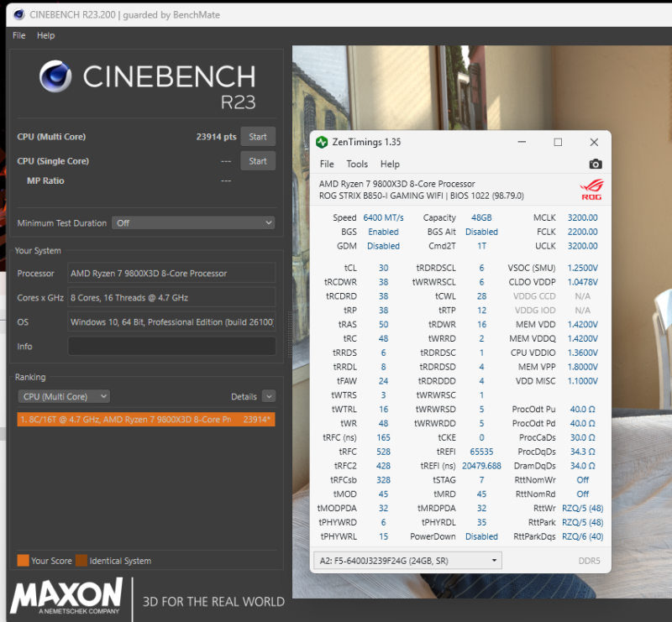
Task: Close the ZenTimings window
Action: [x=594, y=142]
